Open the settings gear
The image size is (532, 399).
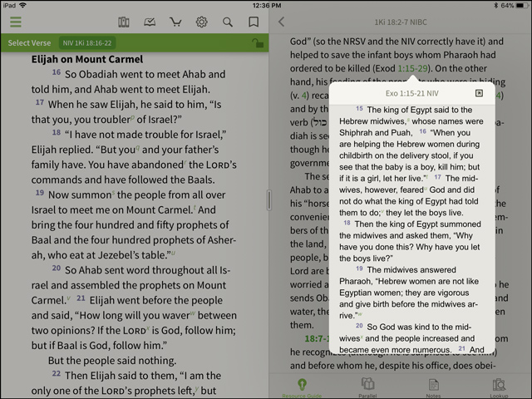[201, 22]
